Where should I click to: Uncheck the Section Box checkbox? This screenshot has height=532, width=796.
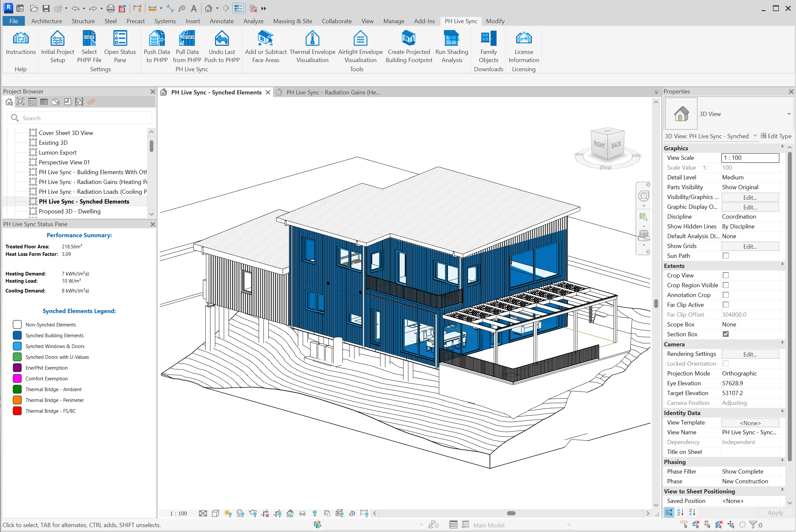(725, 334)
